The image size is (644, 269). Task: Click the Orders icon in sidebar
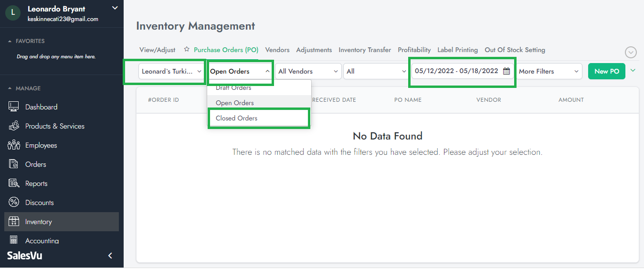[14, 164]
